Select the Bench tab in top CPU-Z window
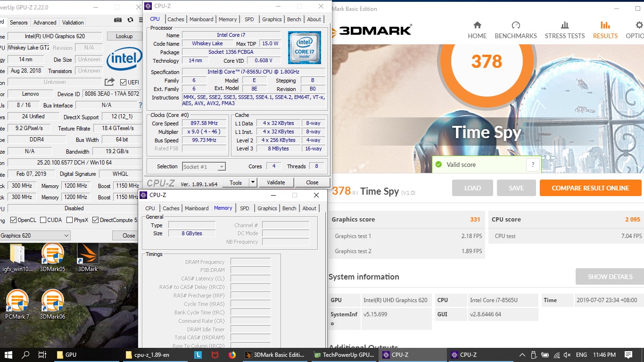644x362 pixels. [x=294, y=19]
